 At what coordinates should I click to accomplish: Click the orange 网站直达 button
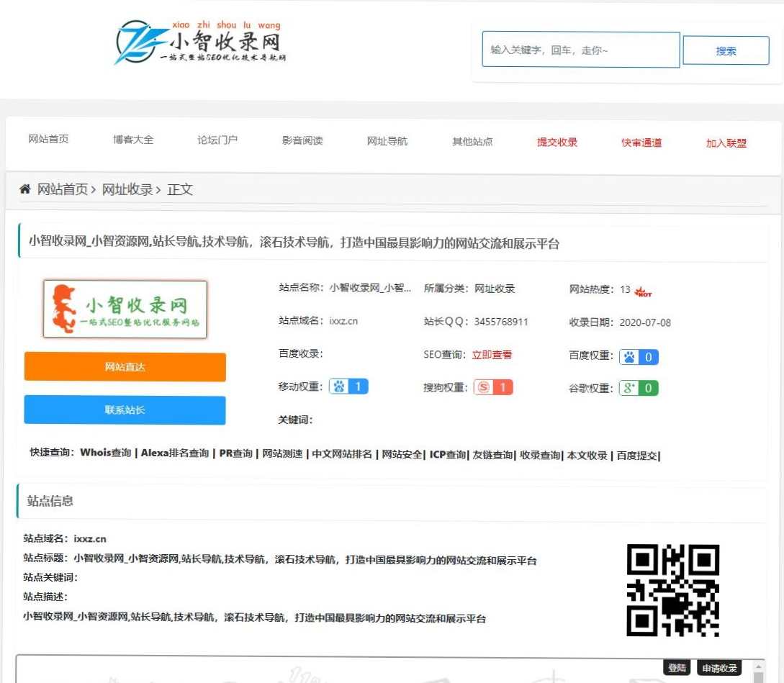coord(125,367)
